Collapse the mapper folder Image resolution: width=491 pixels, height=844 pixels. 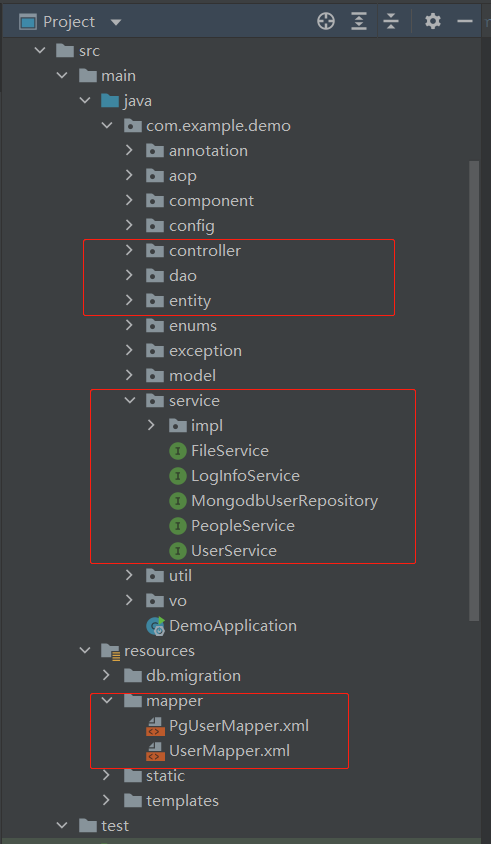pyautogui.click(x=107, y=701)
